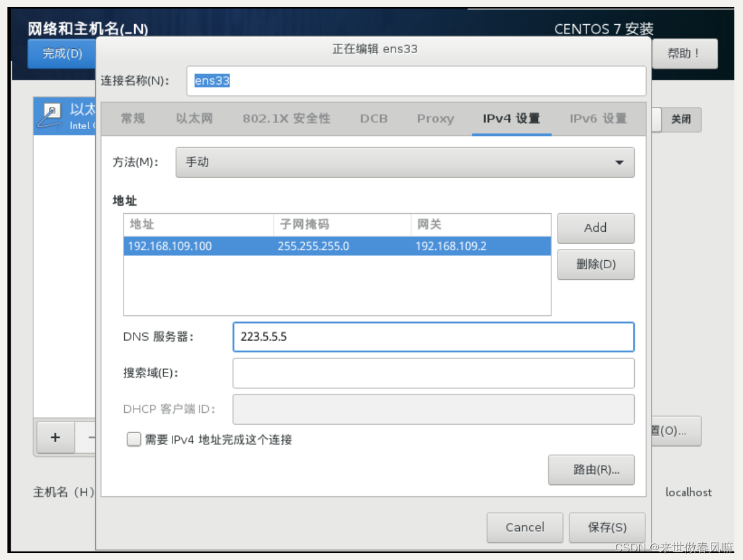Screen dimensions: 743x560
Task: Switch to the 以太网 tab
Action: (x=193, y=119)
